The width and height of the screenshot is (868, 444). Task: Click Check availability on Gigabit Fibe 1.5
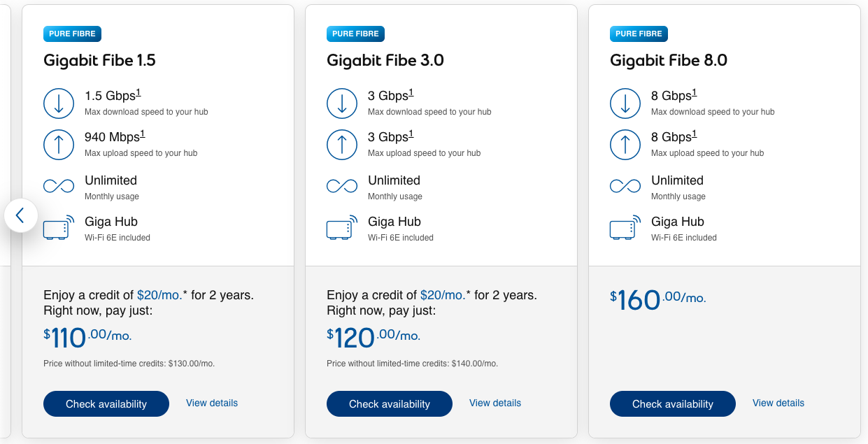106,403
